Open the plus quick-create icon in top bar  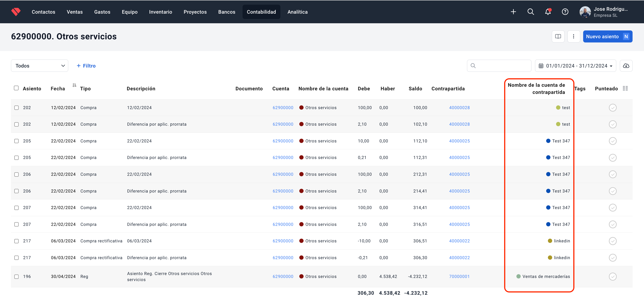click(513, 12)
